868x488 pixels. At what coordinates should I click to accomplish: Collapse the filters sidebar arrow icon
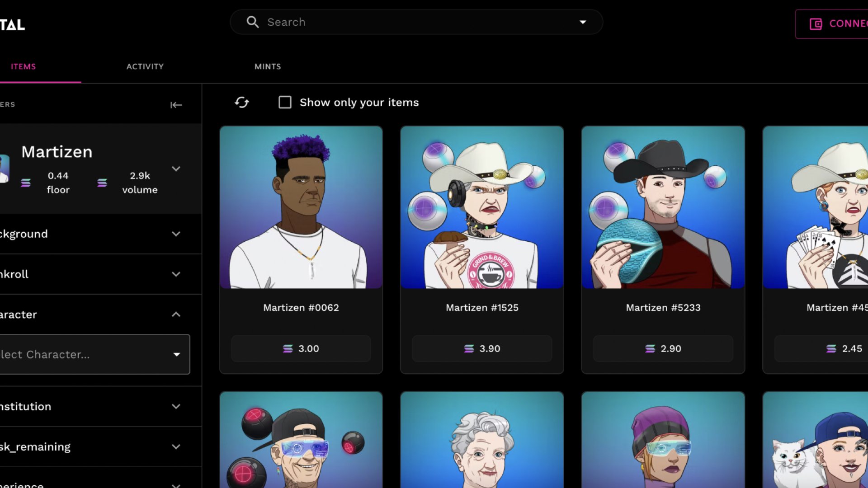tap(176, 105)
